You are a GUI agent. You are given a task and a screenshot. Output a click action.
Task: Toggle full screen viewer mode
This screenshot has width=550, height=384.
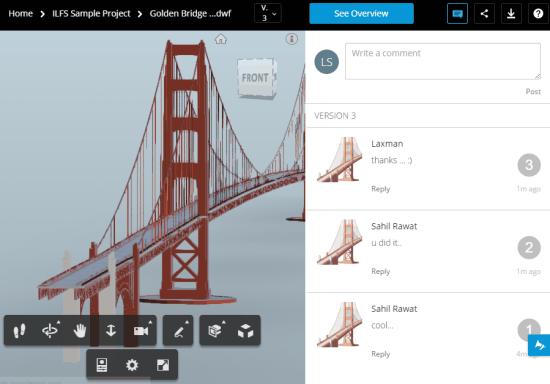163,365
